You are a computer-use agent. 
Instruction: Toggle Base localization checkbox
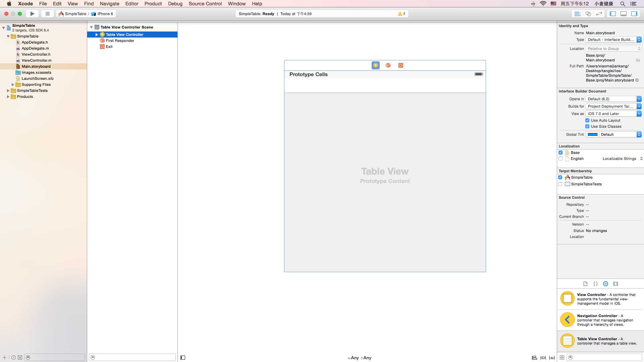click(561, 153)
